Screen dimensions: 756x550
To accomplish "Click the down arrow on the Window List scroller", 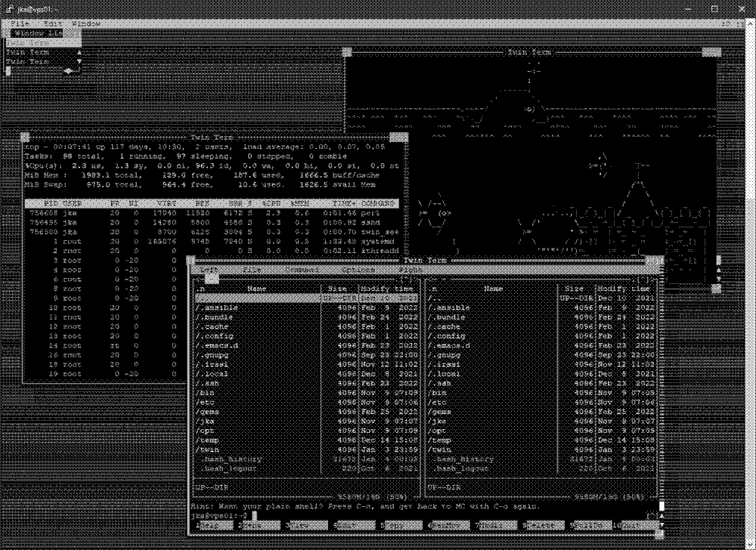I will pyautogui.click(x=79, y=61).
